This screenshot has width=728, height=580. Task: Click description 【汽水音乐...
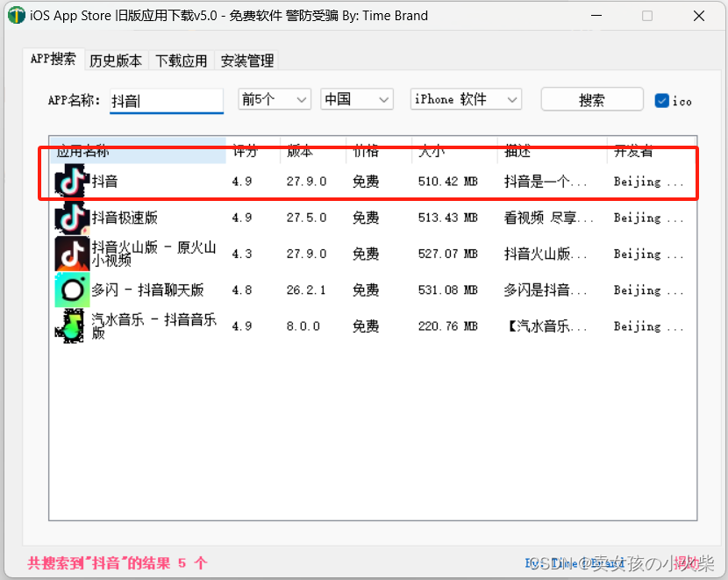pos(546,326)
